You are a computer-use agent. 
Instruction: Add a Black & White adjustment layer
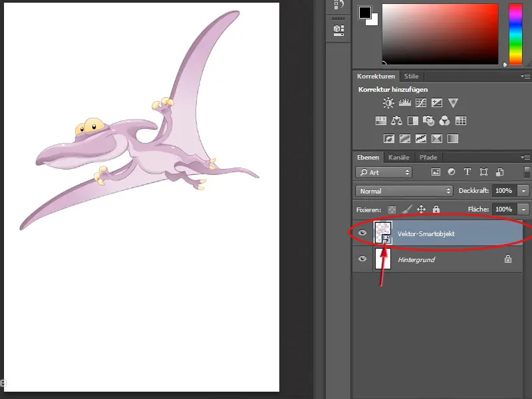point(412,121)
